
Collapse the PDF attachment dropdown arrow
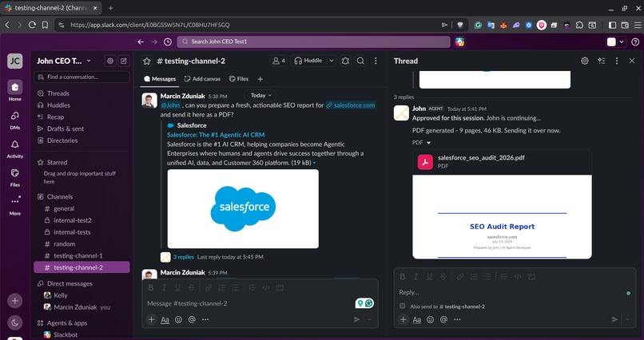click(x=428, y=143)
